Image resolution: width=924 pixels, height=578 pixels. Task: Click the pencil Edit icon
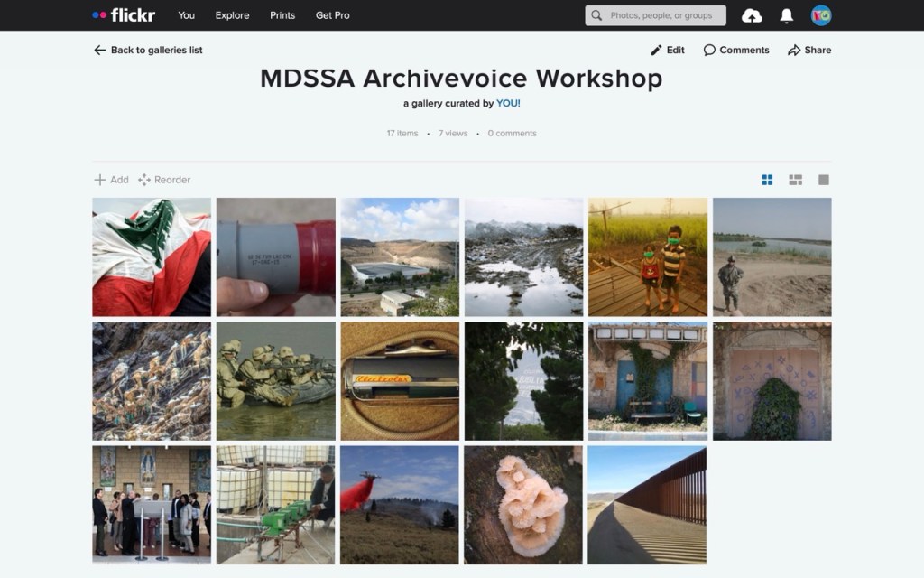[x=656, y=51]
